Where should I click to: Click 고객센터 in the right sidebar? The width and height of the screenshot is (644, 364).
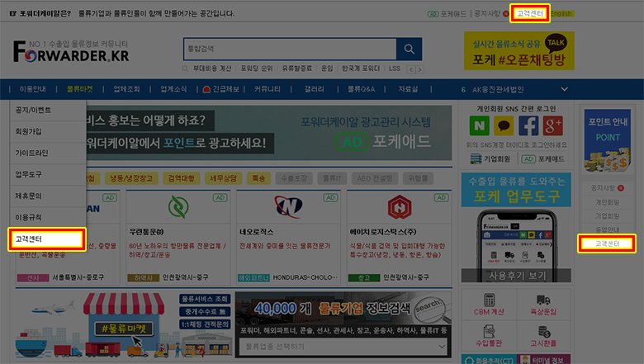pyautogui.click(x=607, y=243)
